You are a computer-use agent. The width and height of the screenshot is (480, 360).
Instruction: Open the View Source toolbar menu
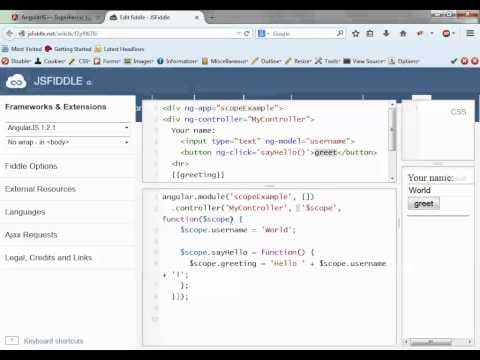click(x=364, y=61)
